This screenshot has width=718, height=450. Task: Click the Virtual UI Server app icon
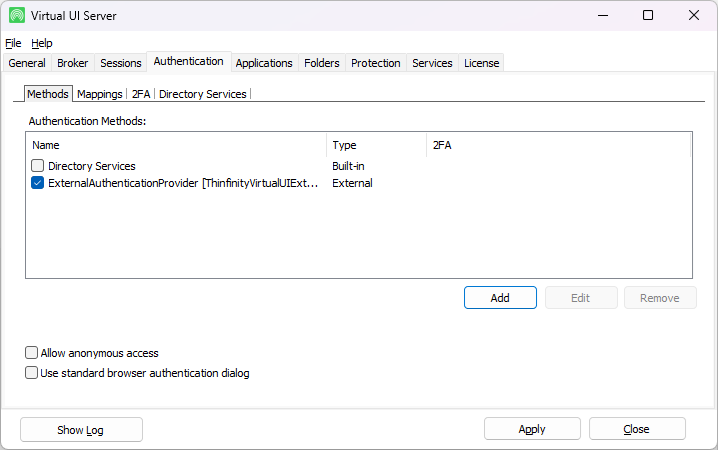(x=17, y=15)
